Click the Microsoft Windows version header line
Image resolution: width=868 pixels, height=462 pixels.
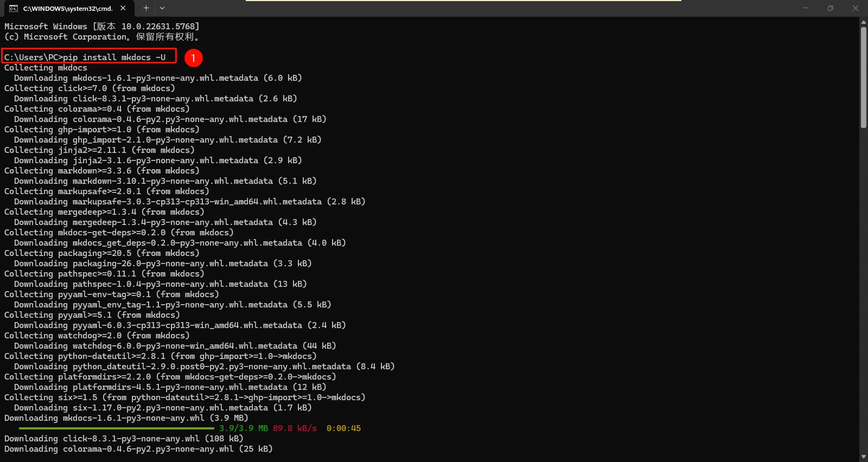(x=102, y=26)
